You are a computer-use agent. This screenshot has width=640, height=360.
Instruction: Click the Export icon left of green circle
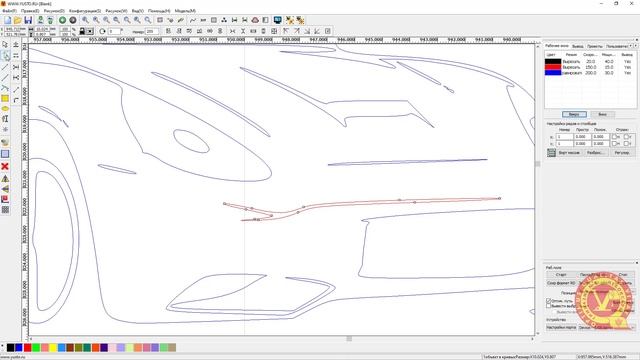click(x=50, y=20)
